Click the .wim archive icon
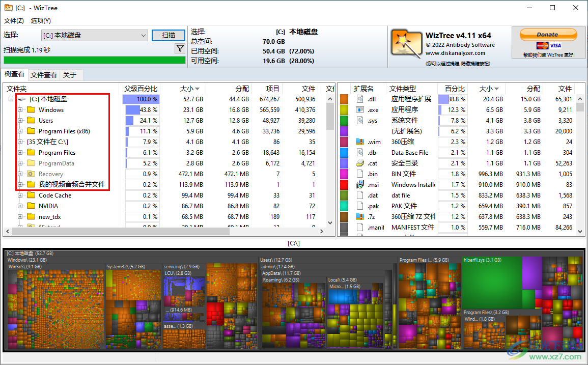 click(360, 142)
